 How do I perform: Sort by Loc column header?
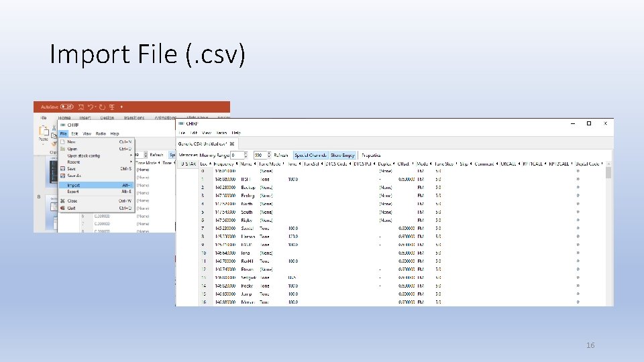[205, 164]
